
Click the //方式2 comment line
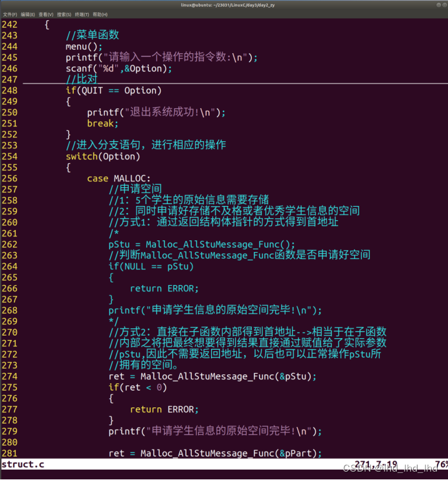coord(247,332)
